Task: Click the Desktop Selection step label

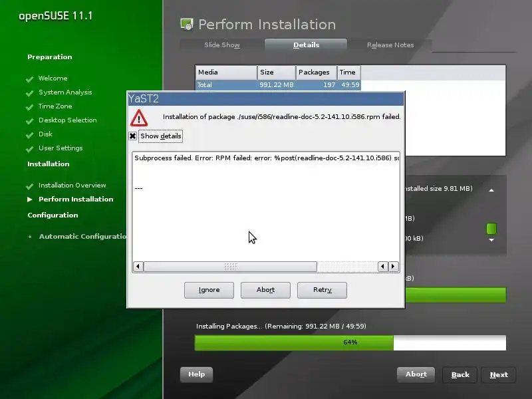Action: tap(68, 120)
